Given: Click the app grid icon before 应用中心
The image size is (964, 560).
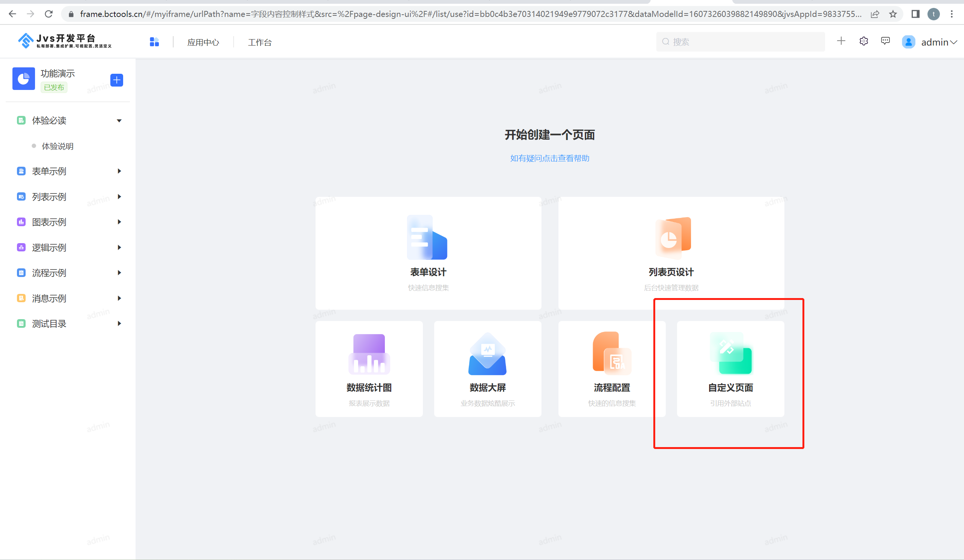Looking at the screenshot, I should (154, 42).
